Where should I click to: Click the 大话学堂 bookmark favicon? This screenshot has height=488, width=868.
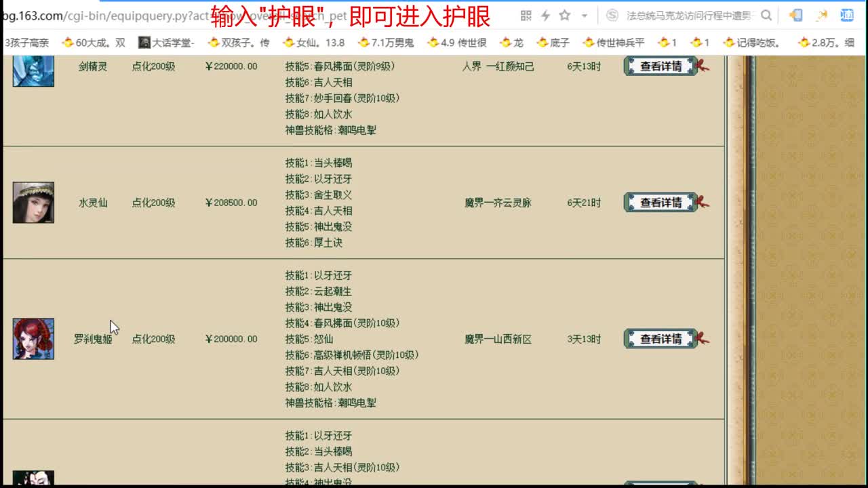[144, 43]
